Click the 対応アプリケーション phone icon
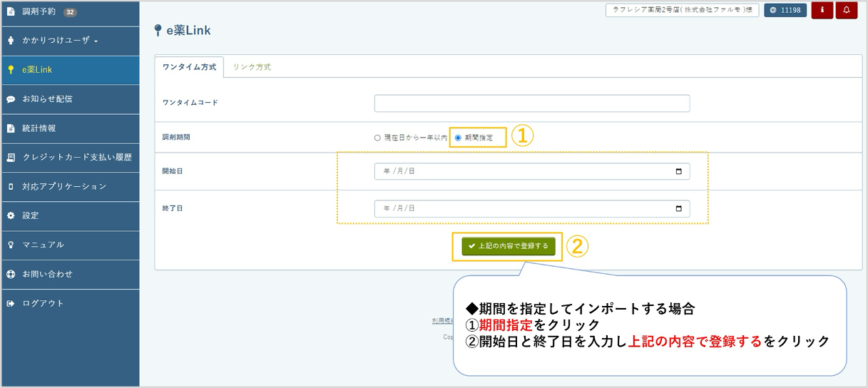868x388 pixels. pos(11,186)
